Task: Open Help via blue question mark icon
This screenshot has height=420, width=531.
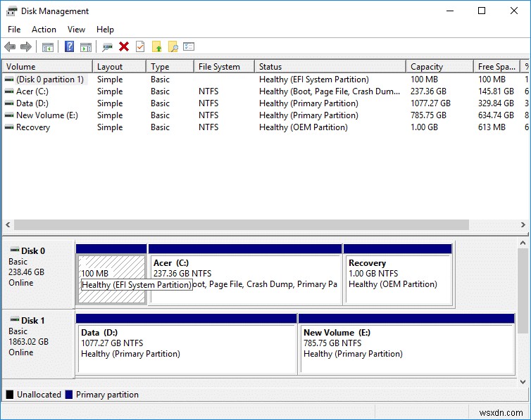Action: [69, 46]
